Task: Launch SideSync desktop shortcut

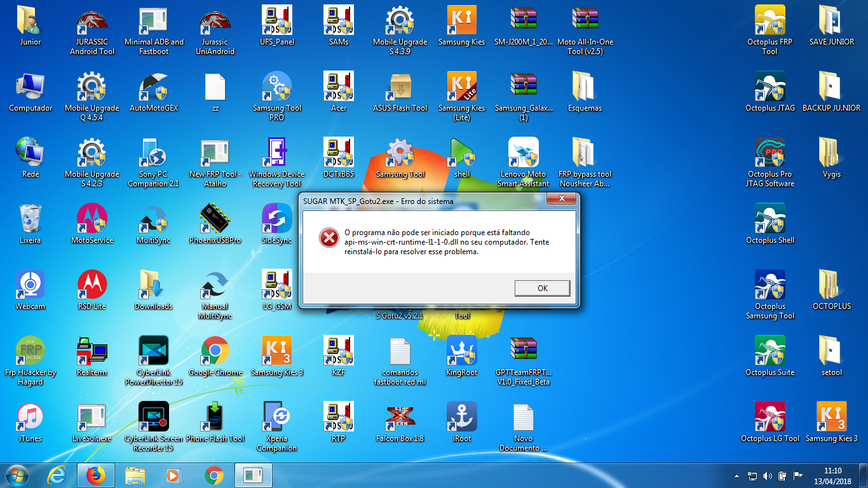Action: pos(277,224)
